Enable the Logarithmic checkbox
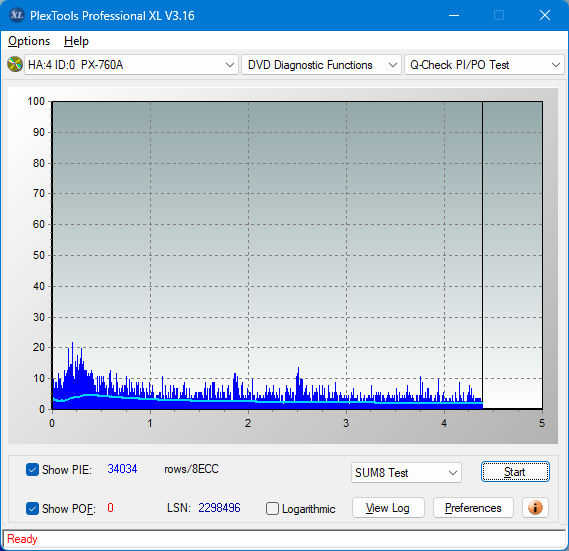569x551 pixels. pyautogui.click(x=272, y=509)
